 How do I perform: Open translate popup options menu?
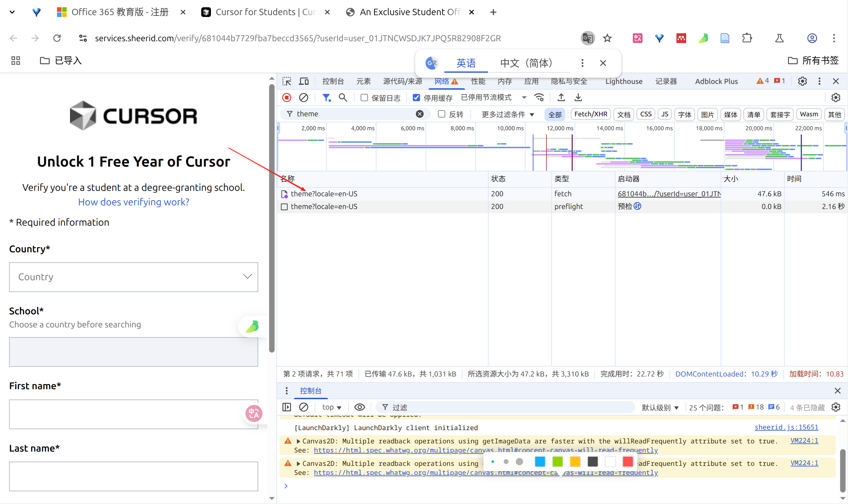[x=582, y=63]
